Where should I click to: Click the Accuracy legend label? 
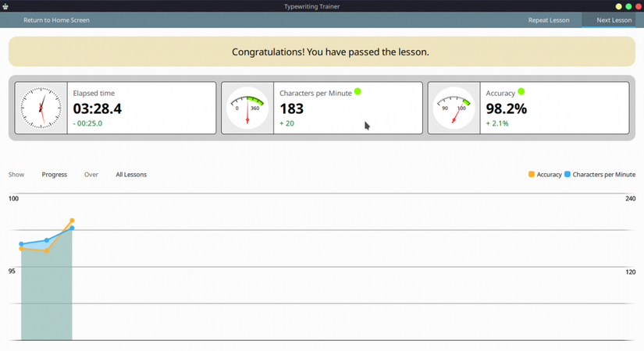549,175
